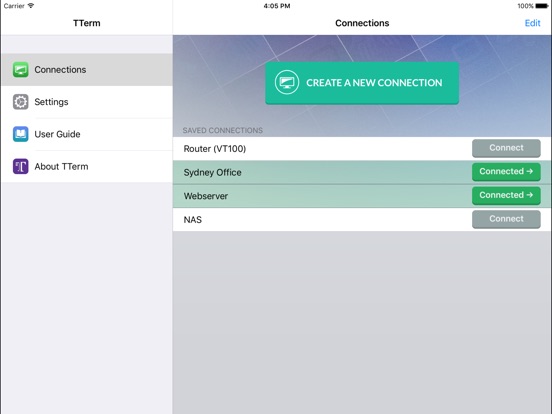Click the Carrier label in the status bar
Screen dimensions: 552x414
(14, 6)
